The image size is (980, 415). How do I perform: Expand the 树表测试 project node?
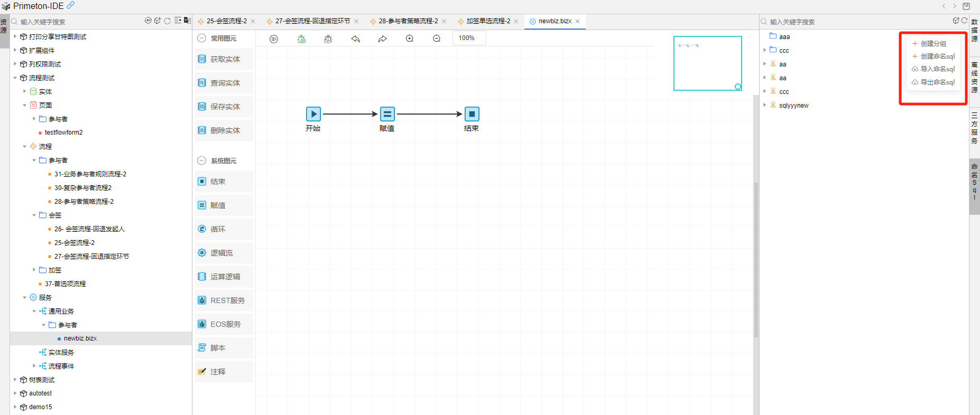point(15,380)
